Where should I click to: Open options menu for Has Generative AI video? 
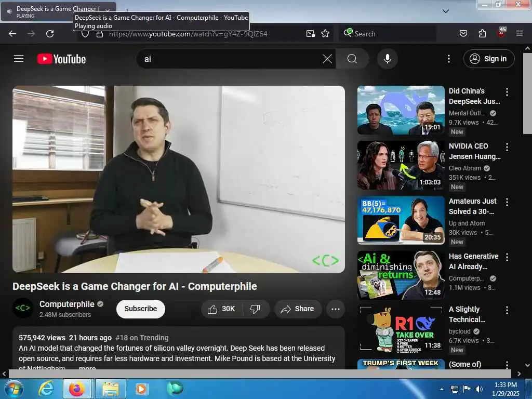(x=507, y=257)
